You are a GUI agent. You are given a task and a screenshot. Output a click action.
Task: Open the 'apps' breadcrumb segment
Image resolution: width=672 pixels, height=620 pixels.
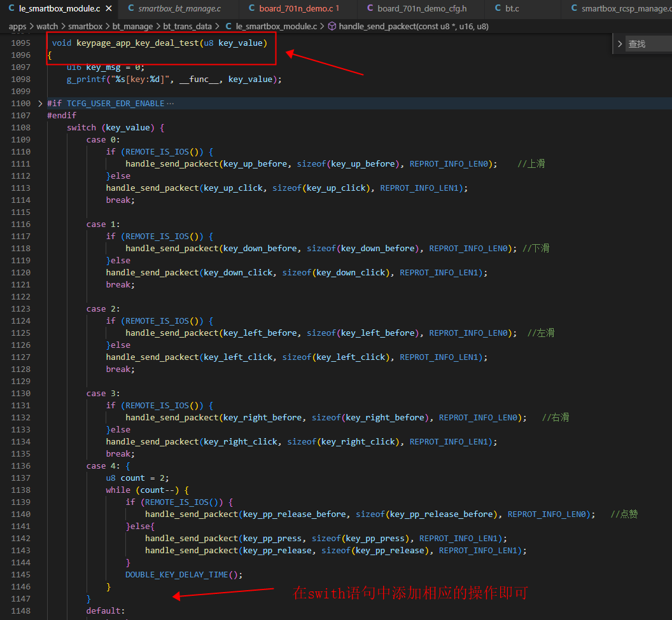point(18,27)
